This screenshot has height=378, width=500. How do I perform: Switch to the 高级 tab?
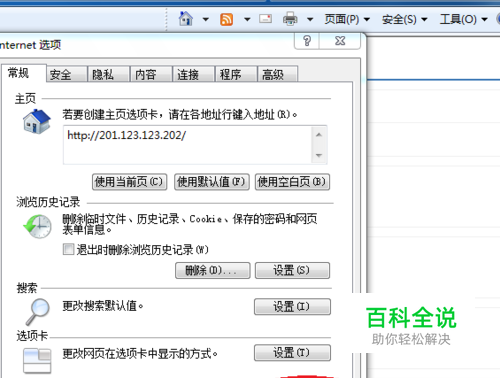click(x=278, y=74)
